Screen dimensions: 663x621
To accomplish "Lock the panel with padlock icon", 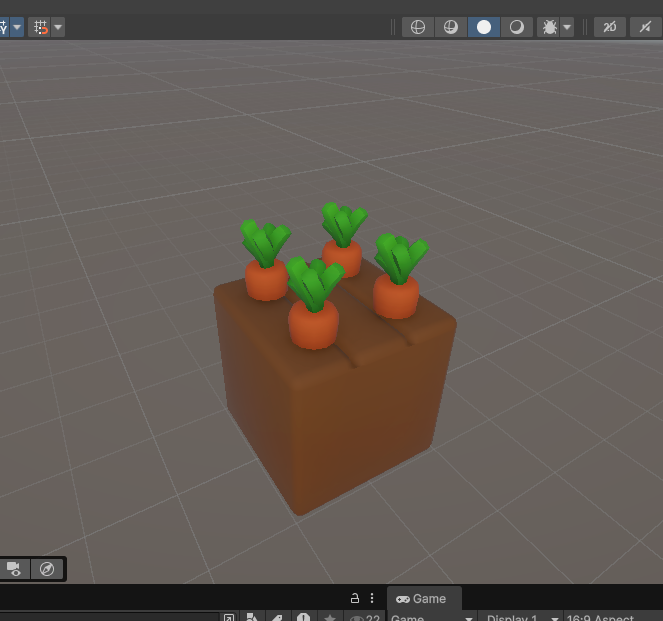I will 354,598.
